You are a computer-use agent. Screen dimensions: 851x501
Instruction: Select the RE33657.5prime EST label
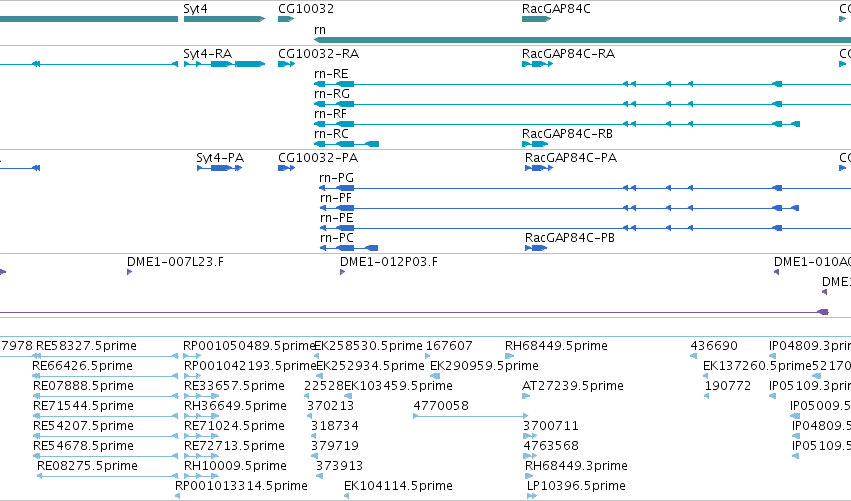(x=234, y=386)
